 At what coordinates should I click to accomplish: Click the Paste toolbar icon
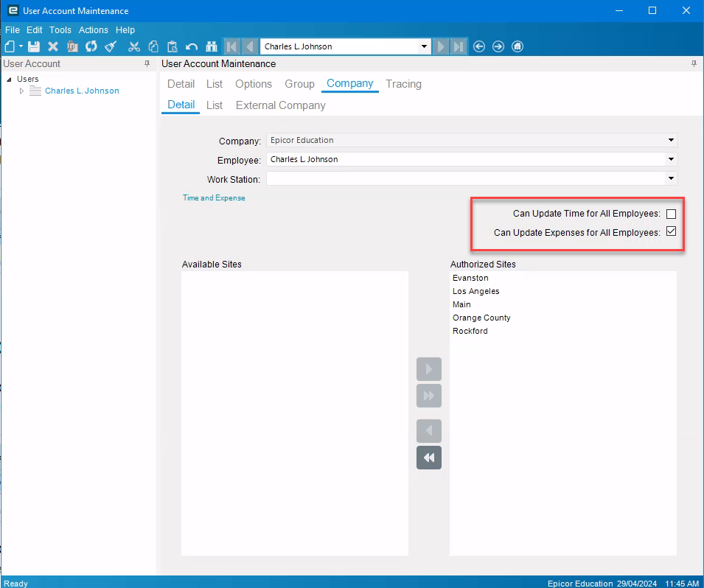[x=172, y=46]
